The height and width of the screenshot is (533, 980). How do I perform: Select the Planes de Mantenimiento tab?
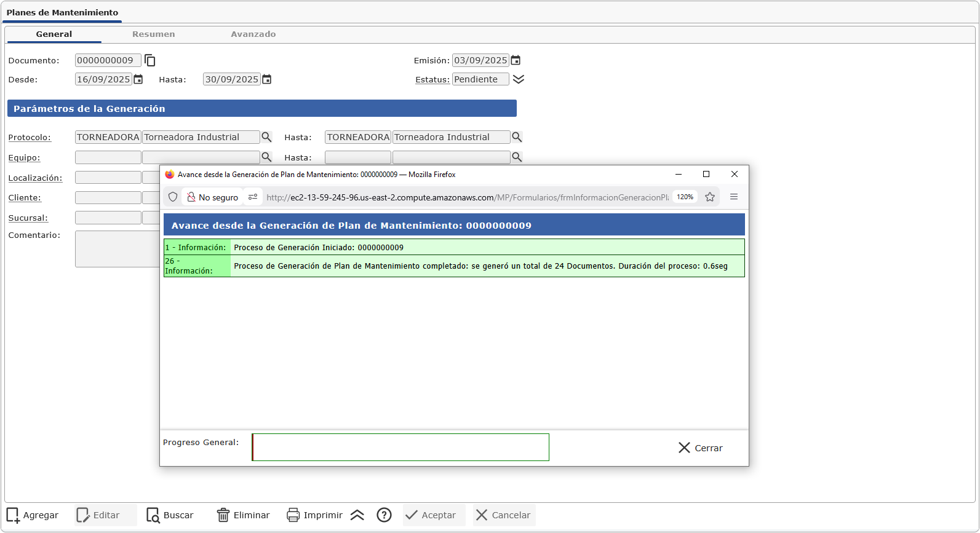point(62,12)
